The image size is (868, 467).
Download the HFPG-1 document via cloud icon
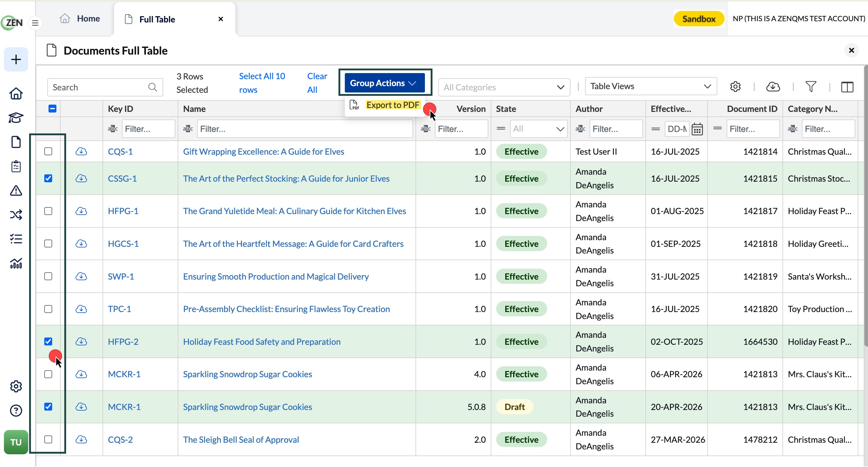point(81,211)
